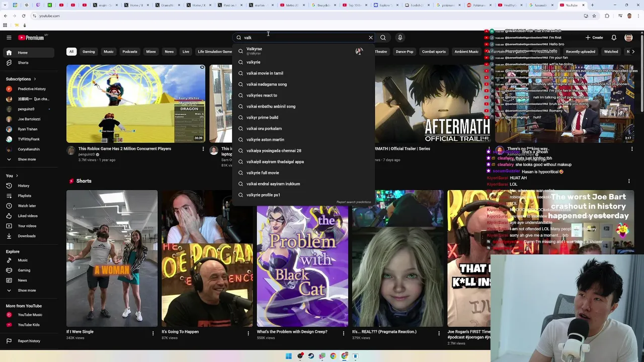Screen dimensions: 644x362
Task: Open Roblox 2 Million Players video thumbnail
Action: click(x=136, y=104)
